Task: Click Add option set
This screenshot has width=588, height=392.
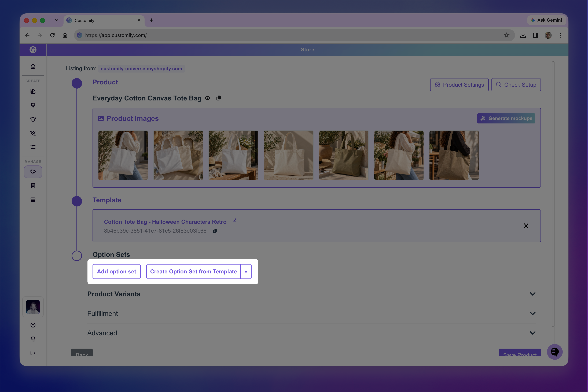Action: [116, 272]
